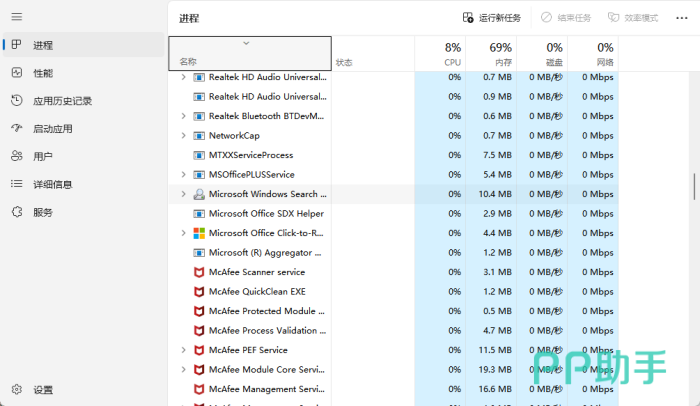
Task: Click the MTXXServiceProcess icon
Action: coord(199,155)
